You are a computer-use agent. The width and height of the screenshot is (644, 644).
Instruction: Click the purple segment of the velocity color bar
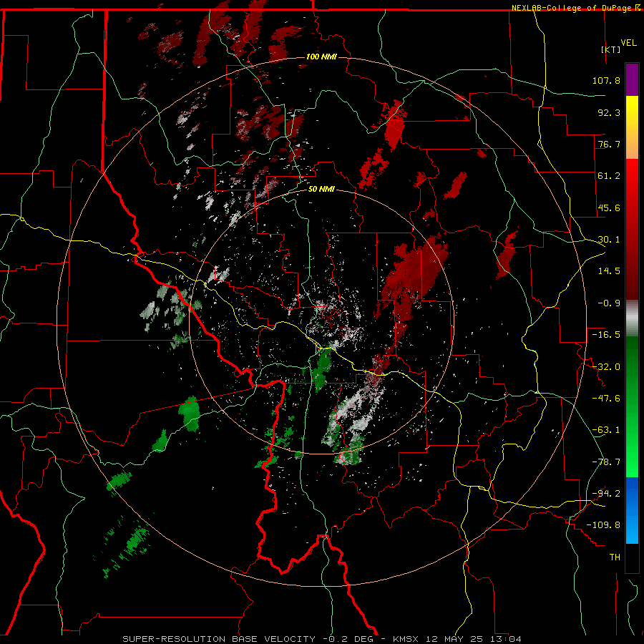[632, 79]
